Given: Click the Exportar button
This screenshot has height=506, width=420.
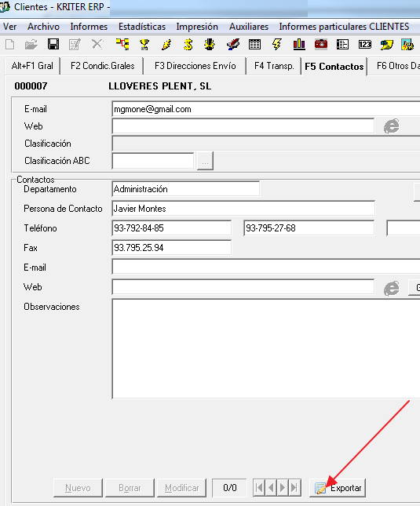Looking at the screenshot, I should point(338,488).
